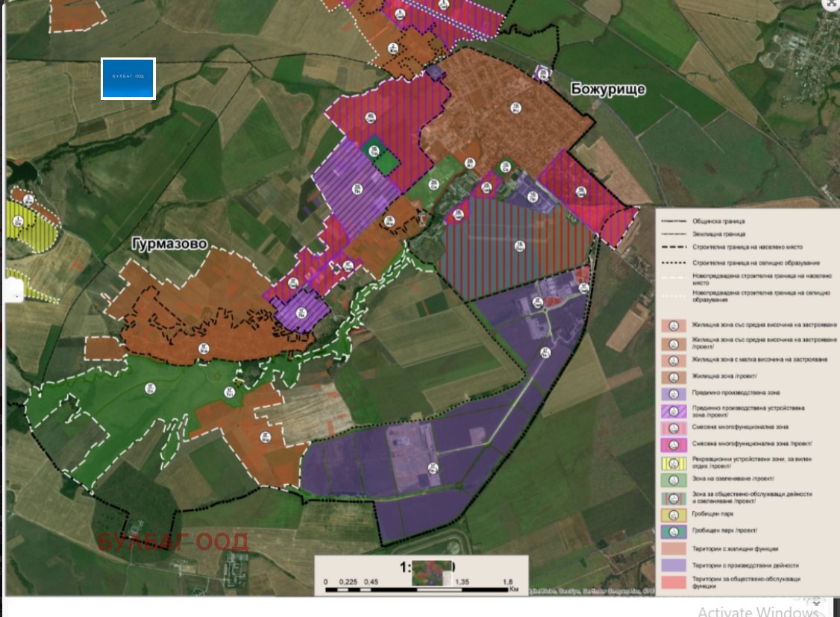Image resolution: width=840 pixels, height=617 pixels.
Task: Click the Гробищен парк yellow legend swatch
Action: point(674,516)
